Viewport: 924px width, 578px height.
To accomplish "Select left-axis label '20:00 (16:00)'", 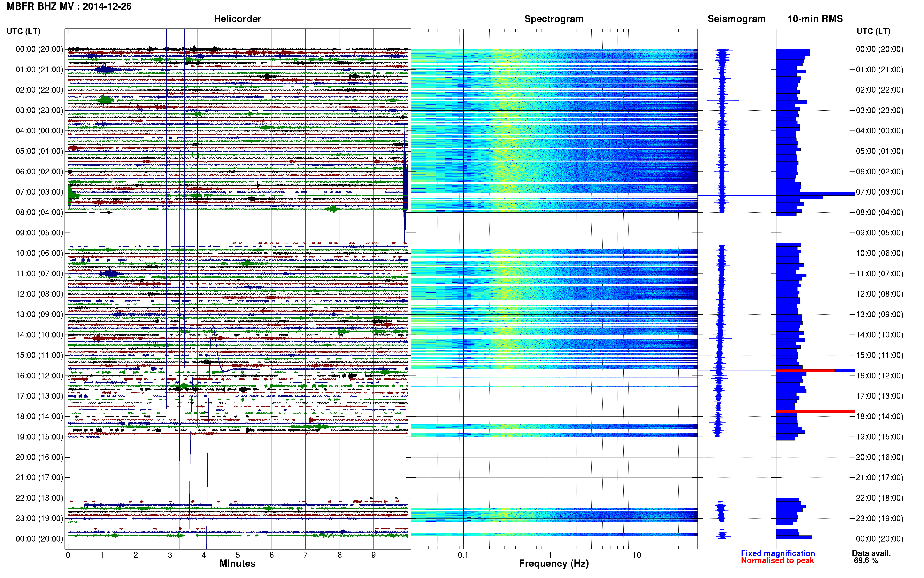I will (x=39, y=457).
